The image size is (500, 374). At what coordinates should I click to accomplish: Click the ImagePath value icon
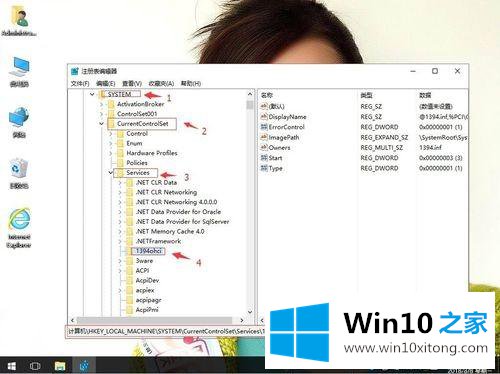click(x=264, y=137)
